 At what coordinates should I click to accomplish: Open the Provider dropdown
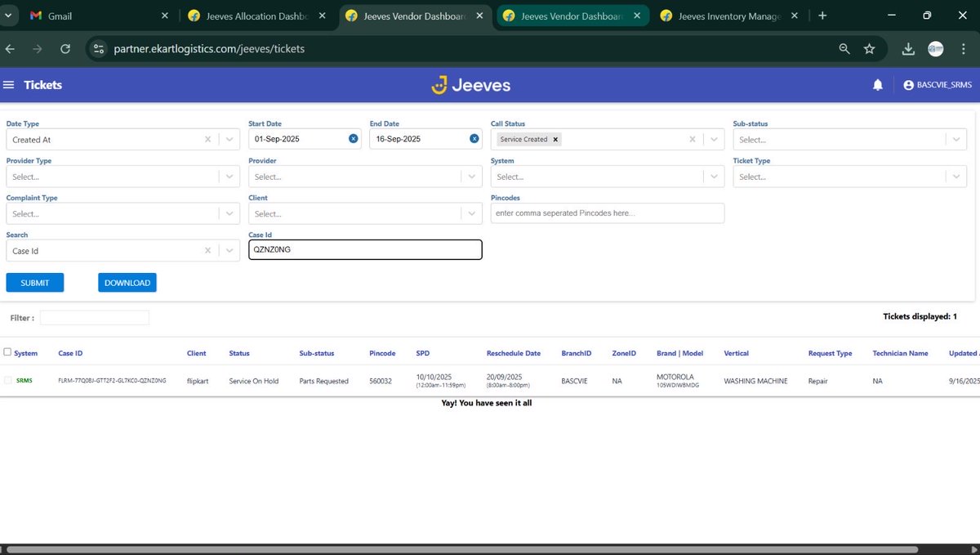click(365, 177)
